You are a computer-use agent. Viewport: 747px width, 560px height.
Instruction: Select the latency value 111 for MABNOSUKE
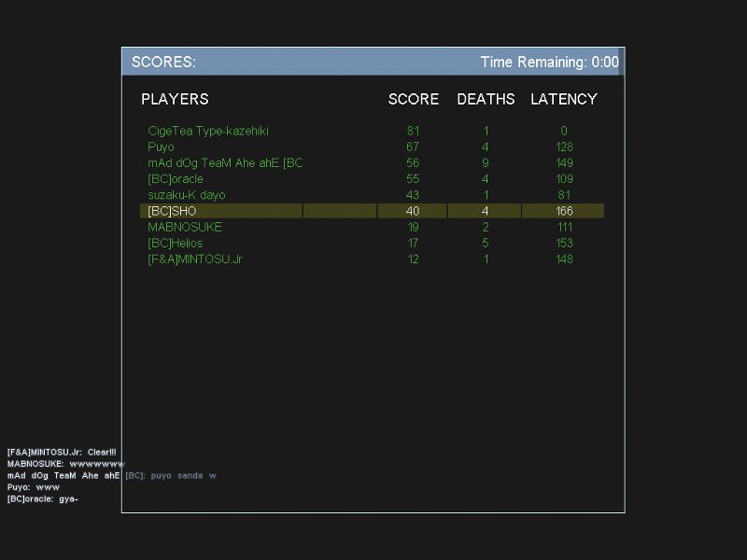(x=565, y=227)
